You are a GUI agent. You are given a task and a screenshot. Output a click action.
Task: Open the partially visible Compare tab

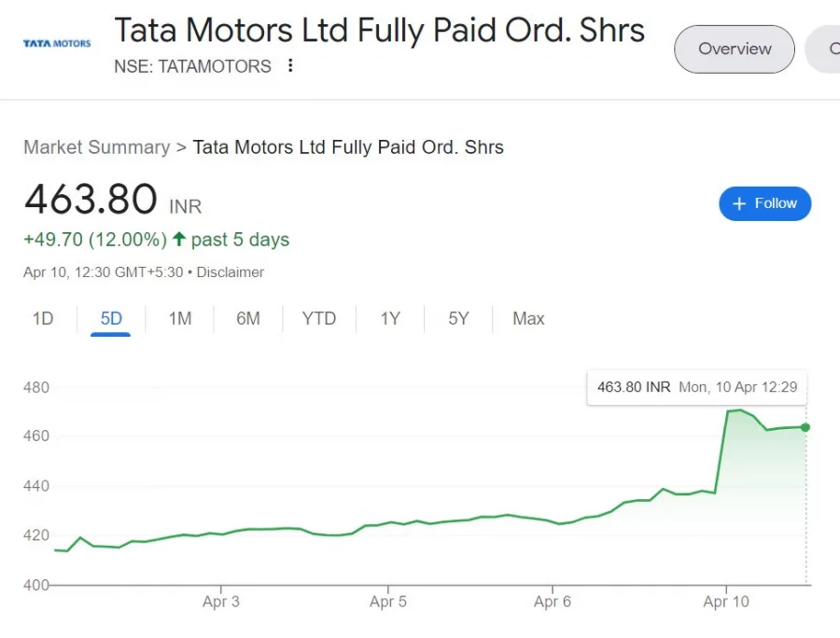tap(827, 49)
